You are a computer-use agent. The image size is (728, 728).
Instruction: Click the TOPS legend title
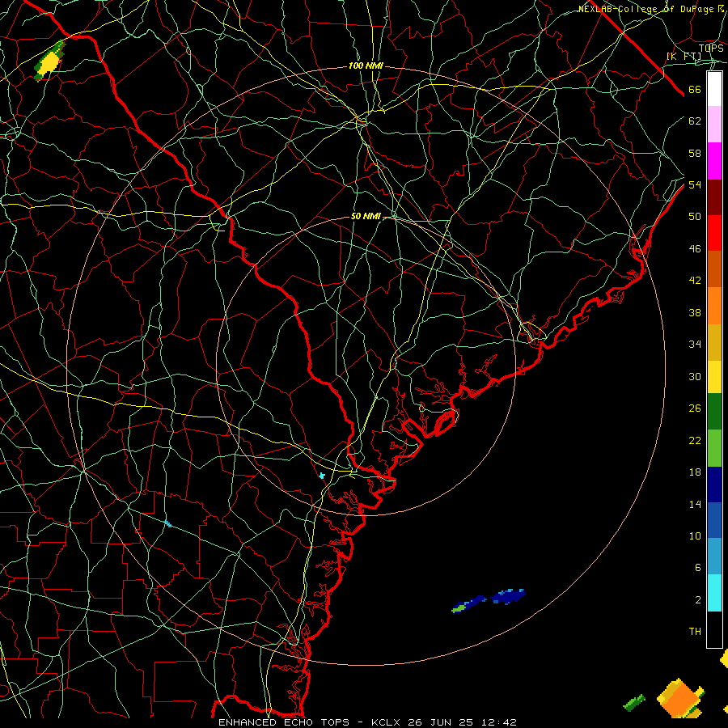711,48
